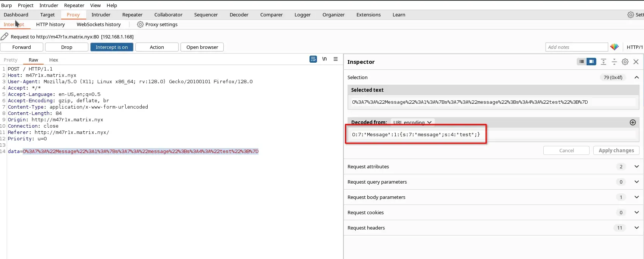Switch editor to Hex view
This screenshot has height=259, width=644.
54,60
